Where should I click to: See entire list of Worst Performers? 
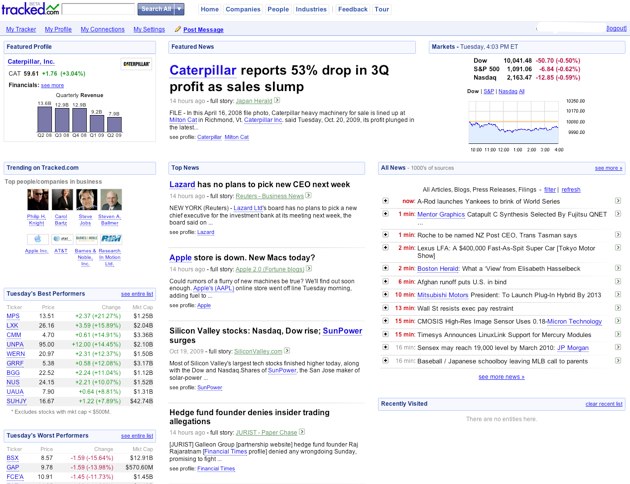tap(137, 436)
